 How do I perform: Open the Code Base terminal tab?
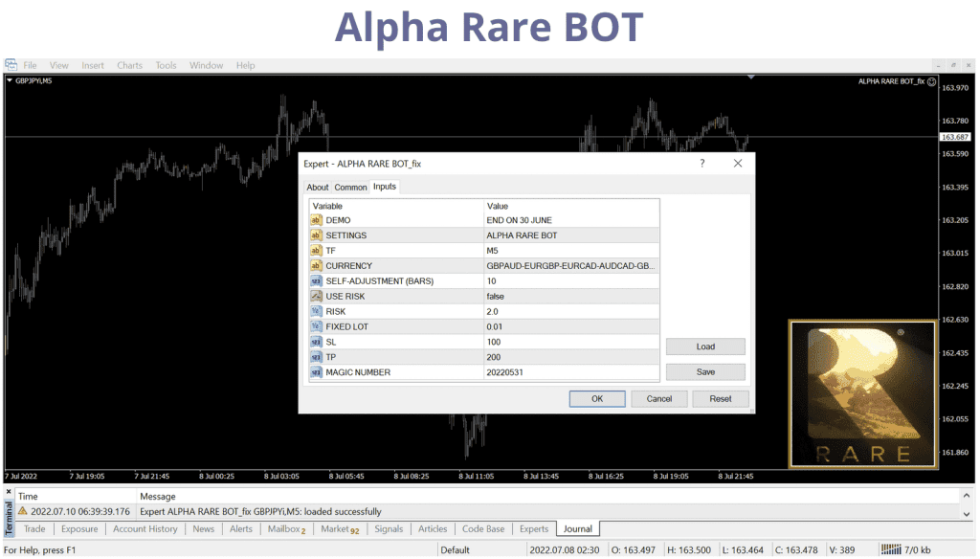click(483, 529)
